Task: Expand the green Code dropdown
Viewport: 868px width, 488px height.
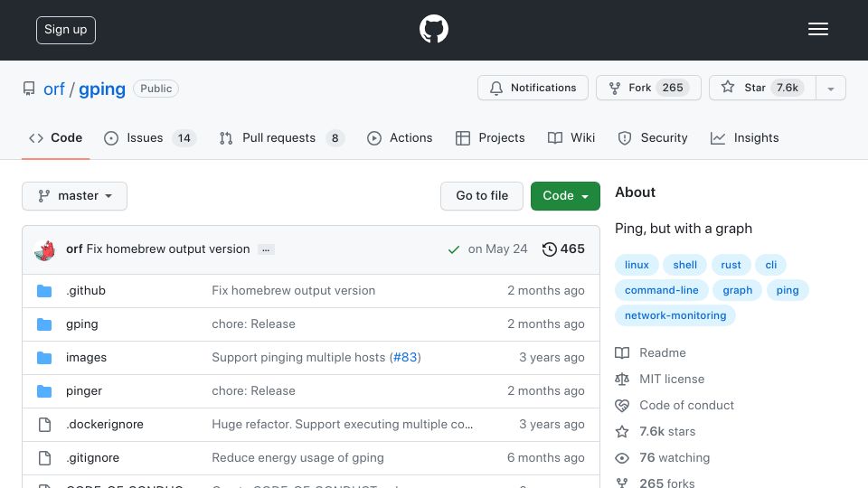Action: click(565, 196)
